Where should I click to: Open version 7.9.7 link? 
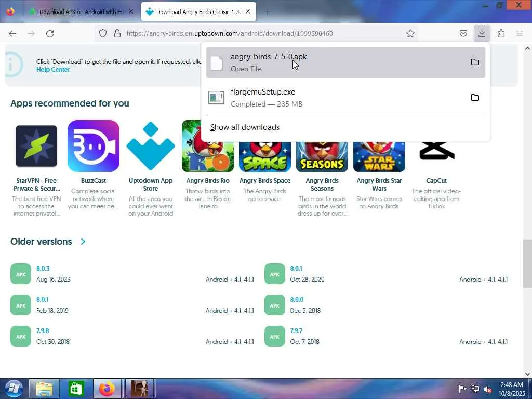(x=296, y=331)
